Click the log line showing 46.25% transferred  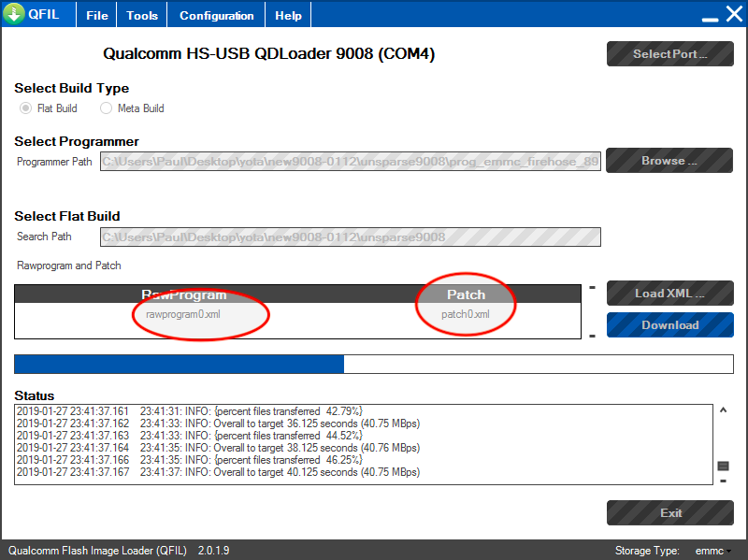point(190,460)
